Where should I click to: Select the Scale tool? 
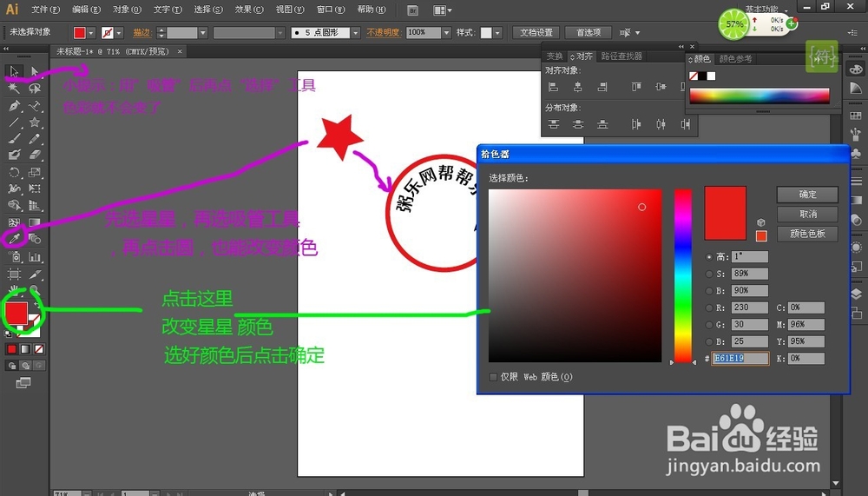(x=35, y=172)
